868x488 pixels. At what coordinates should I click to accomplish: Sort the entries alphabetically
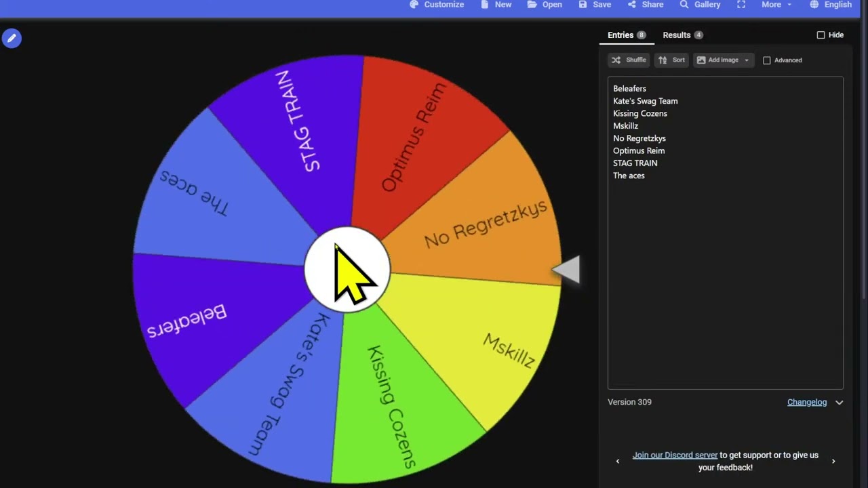click(671, 60)
